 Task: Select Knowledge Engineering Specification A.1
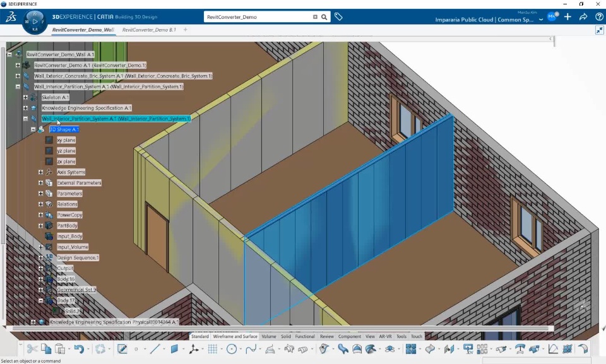86,109
